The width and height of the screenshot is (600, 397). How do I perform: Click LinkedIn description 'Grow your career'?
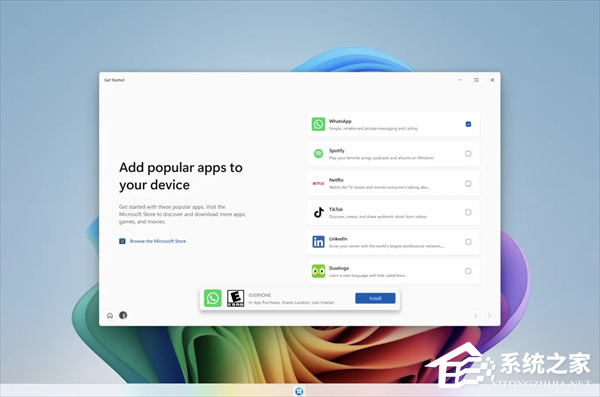(x=386, y=246)
